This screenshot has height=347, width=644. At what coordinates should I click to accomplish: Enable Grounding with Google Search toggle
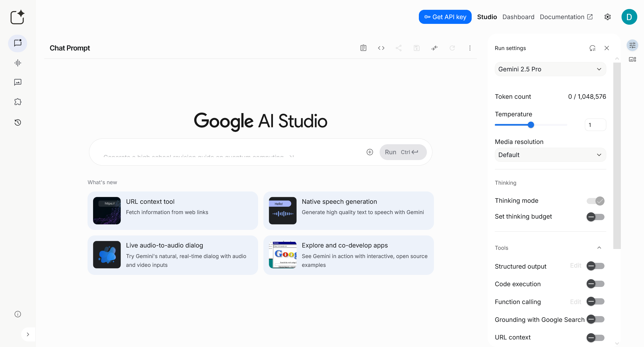(595, 319)
